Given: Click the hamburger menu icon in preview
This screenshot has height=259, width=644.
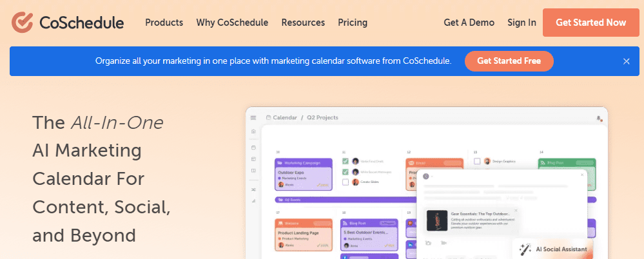Looking at the screenshot, I should 253,117.
